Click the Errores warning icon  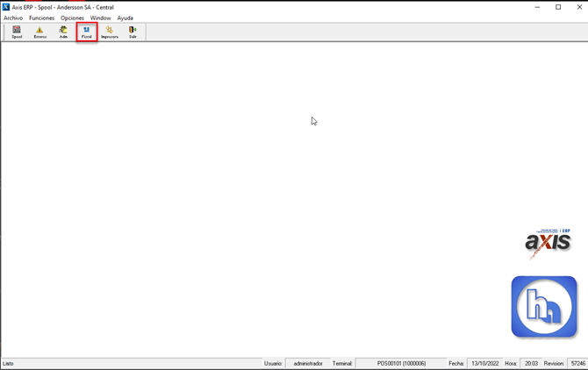(39, 32)
